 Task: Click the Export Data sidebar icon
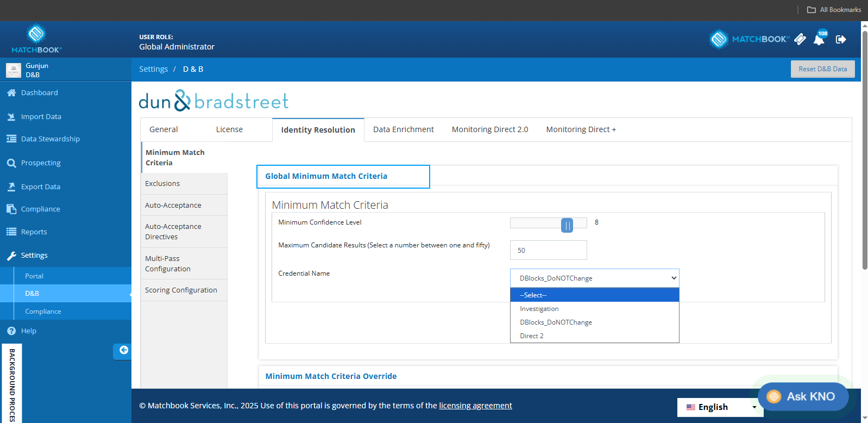point(11,187)
